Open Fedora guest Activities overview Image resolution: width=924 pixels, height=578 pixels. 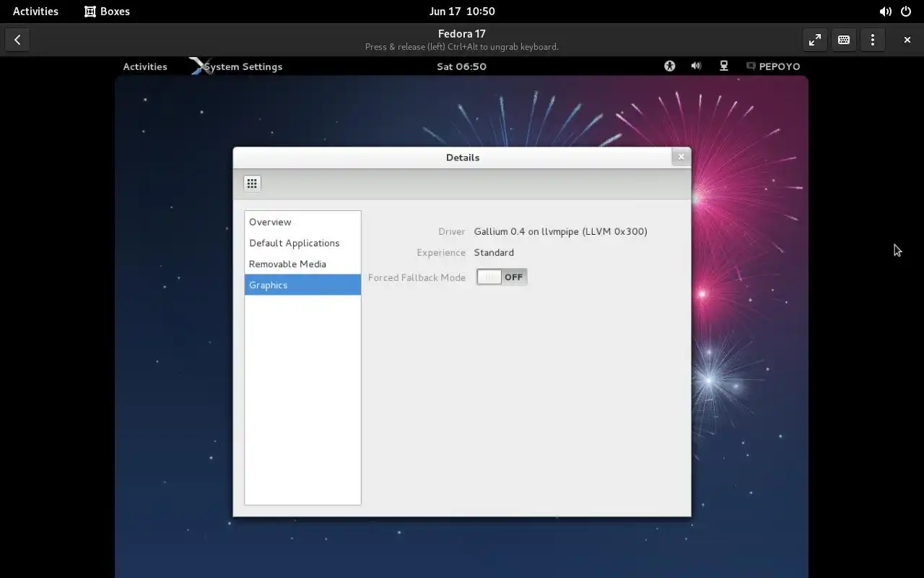[145, 66]
